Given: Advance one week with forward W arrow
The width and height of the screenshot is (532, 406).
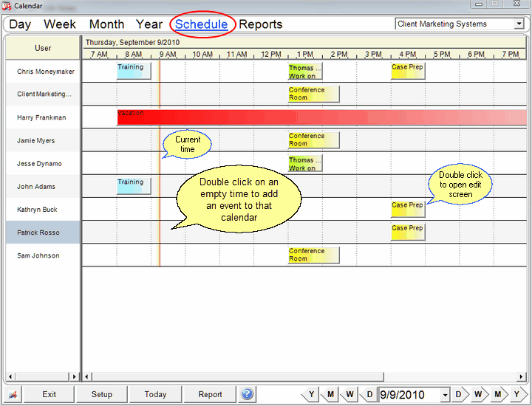Looking at the screenshot, I should click(479, 394).
